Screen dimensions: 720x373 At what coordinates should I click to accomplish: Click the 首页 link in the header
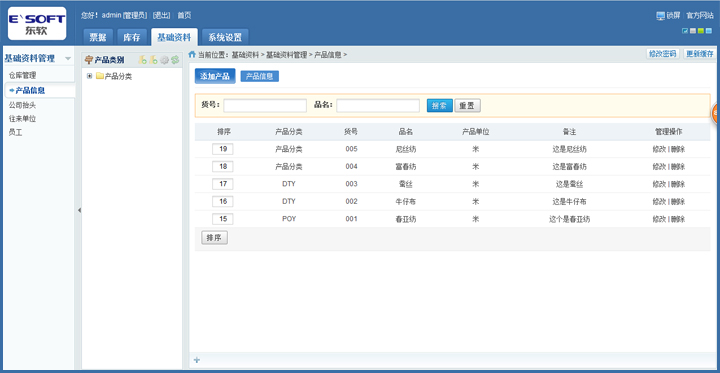pos(184,16)
